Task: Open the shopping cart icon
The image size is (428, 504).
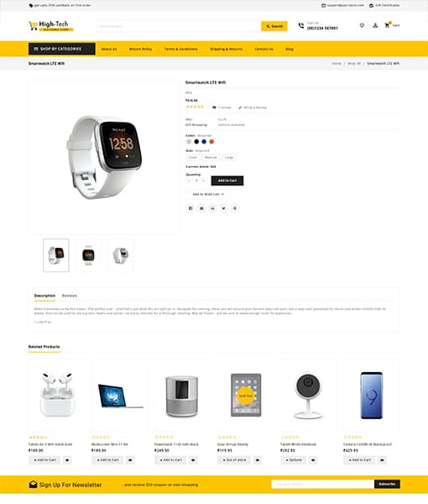Action: [388, 25]
